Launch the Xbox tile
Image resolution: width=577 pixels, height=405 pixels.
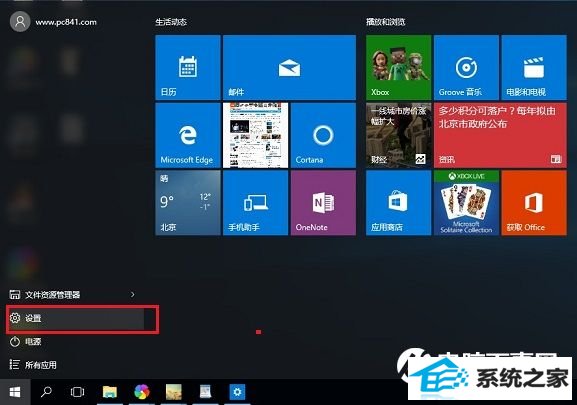coord(399,67)
